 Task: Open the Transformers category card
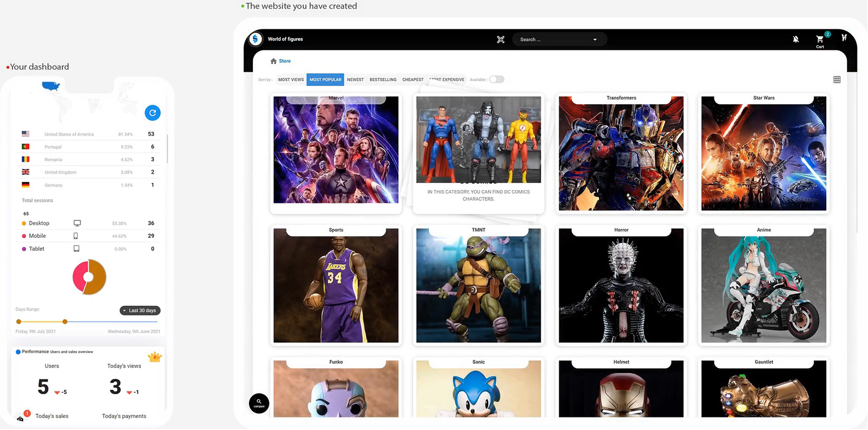click(x=621, y=154)
